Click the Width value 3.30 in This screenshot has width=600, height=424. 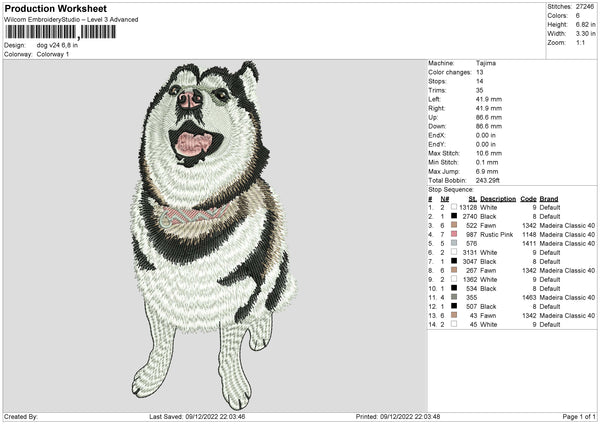(x=585, y=34)
